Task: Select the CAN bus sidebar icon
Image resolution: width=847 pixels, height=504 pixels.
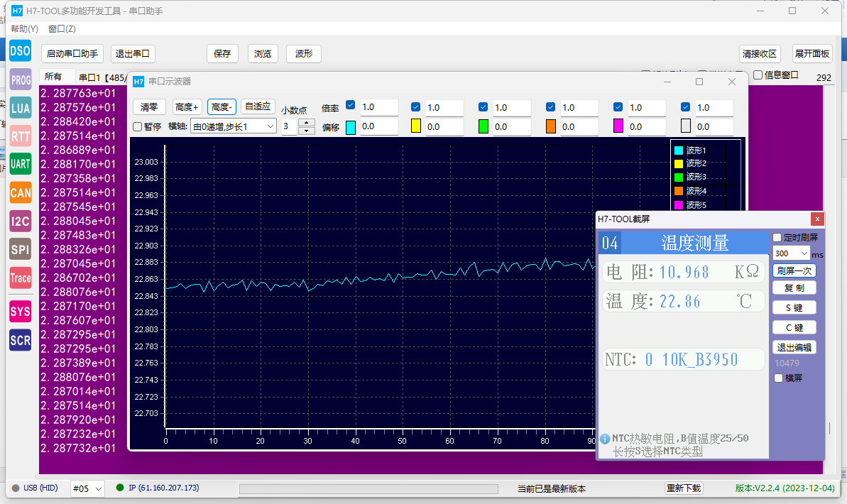Action: (x=20, y=192)
